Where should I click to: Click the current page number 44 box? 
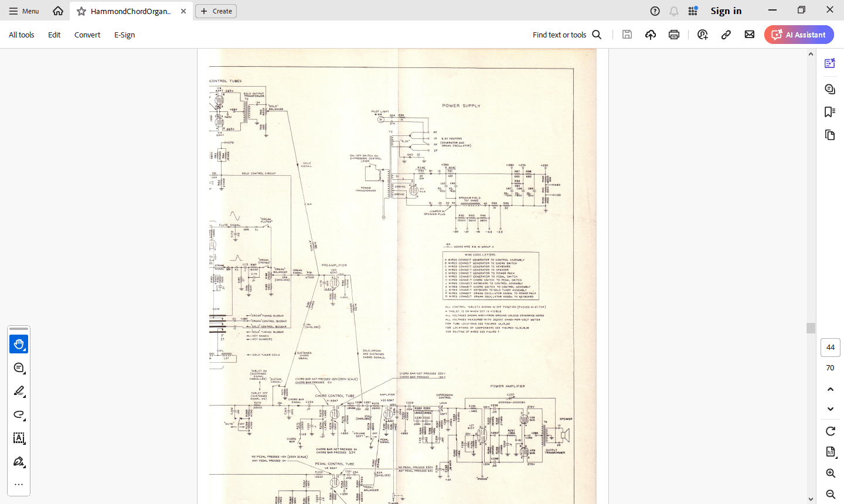(x=831, y=348)
